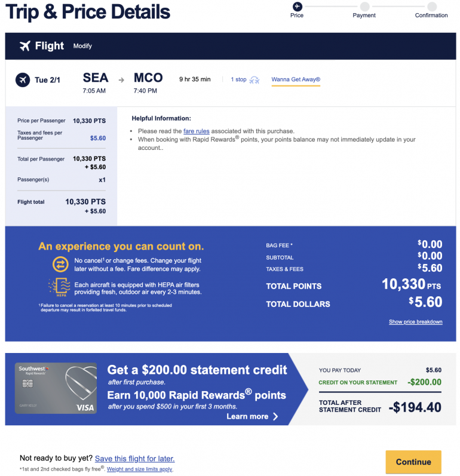Screen dimensions: 460x476
Task: Click the no-change-fees circular arrows icon
Action: [60, 264]
